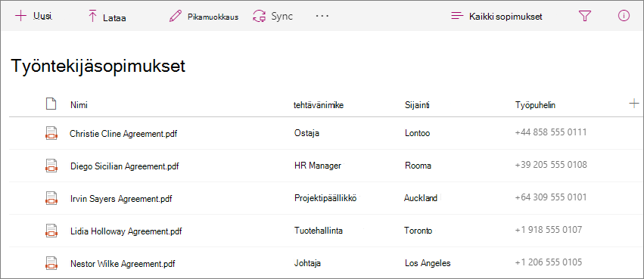
Task: Click the Lontoo location cell
Action: tap(417, 133)
